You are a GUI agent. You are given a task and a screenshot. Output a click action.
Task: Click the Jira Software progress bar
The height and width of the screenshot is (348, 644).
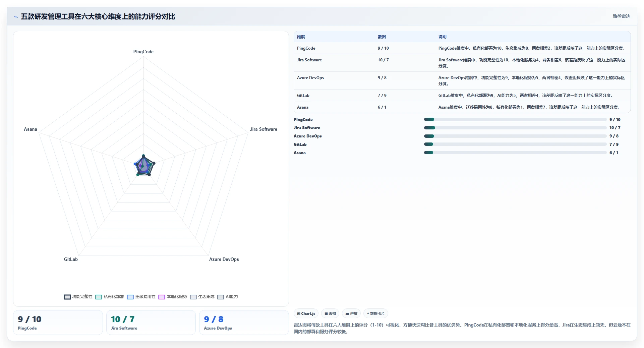tap(515, 128)
